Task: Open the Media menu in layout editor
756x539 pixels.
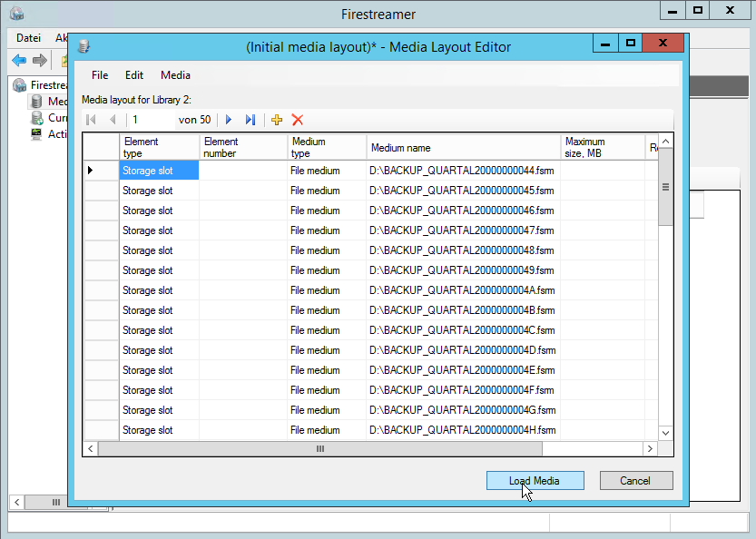Action: pos(175,75)
